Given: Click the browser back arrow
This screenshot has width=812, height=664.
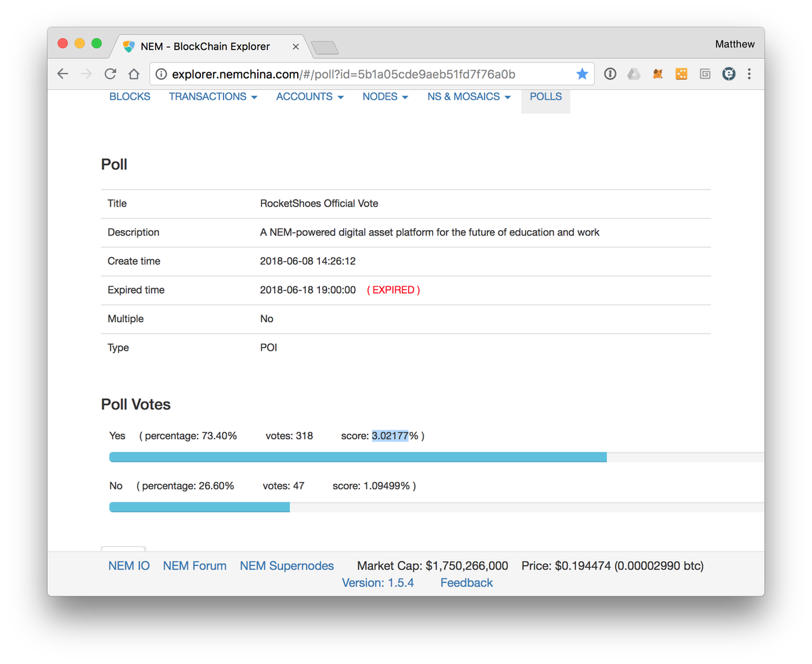Looking at the screenshot, I should 63,74.
